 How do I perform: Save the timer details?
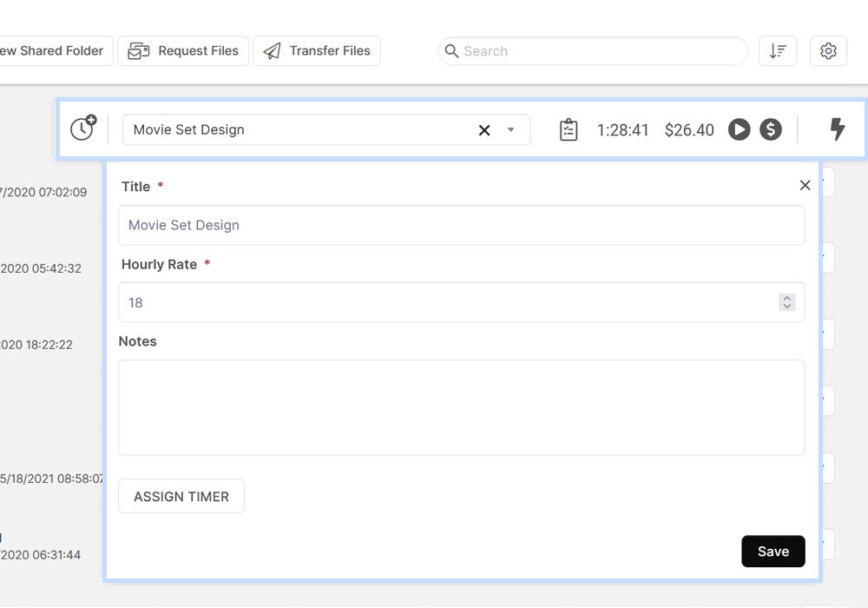[773, 552]
